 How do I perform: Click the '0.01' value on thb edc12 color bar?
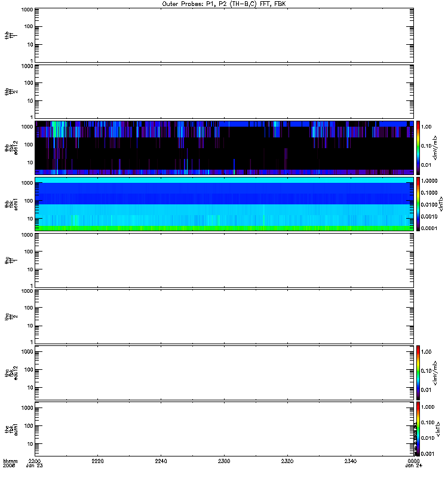pos(426,165)
